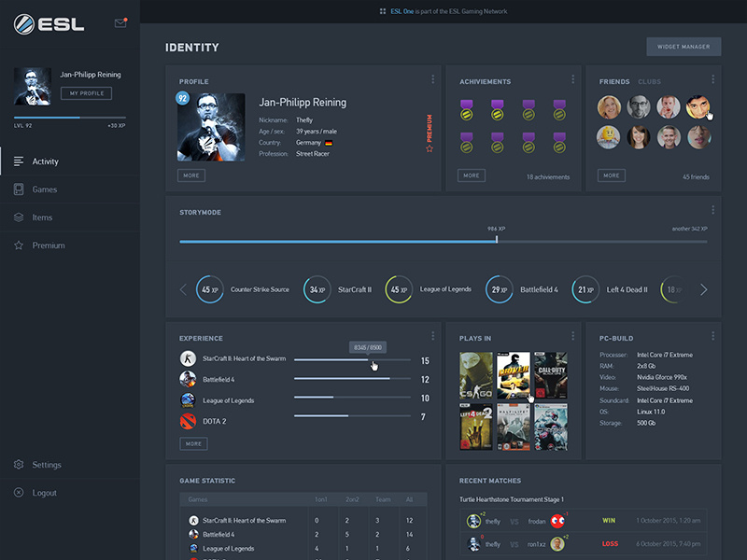
Task: Click the Games controller icon in sidebar
Action: 19,189
